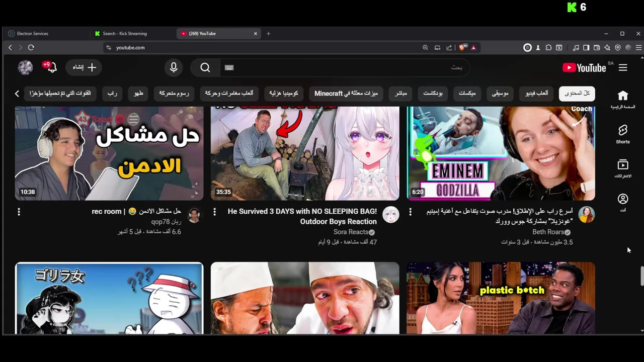Open the 'You' page in sidebar
The image size is (644, 362).
coord(623,203)
